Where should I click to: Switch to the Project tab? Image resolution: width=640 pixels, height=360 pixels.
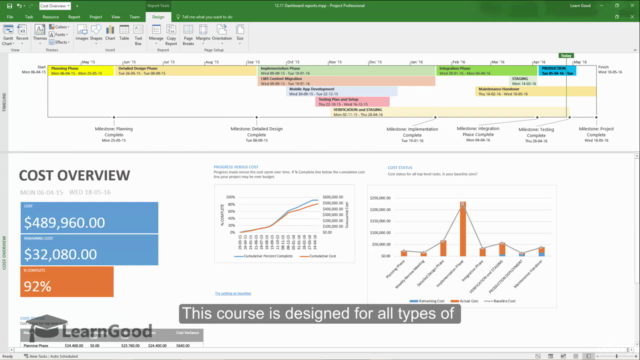(96, 17)
